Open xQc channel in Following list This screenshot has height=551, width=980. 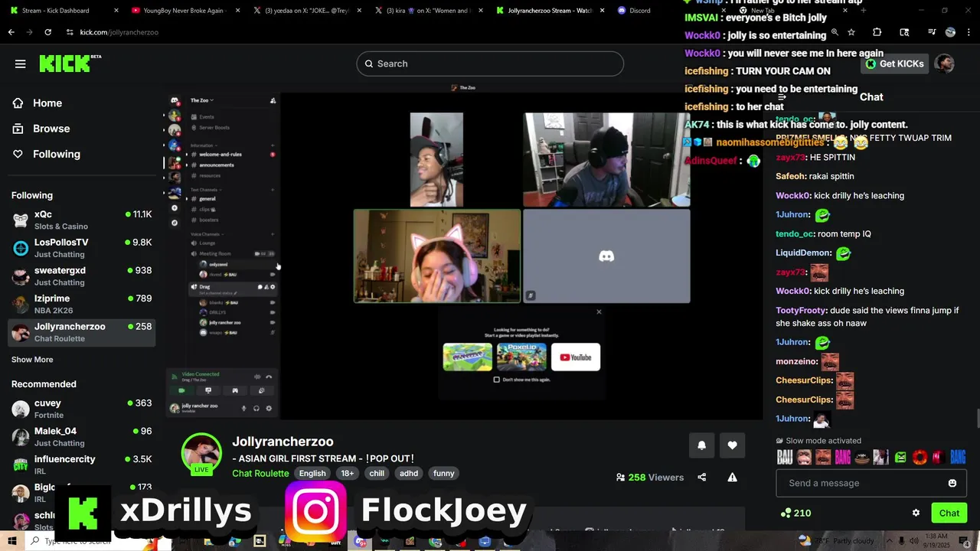[82, 220]
